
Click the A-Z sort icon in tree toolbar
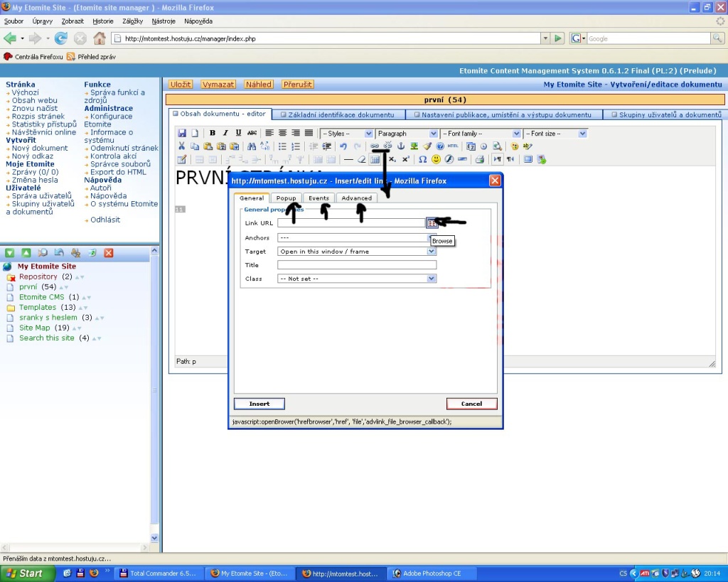pyautogui.click(x=75, y=253)
